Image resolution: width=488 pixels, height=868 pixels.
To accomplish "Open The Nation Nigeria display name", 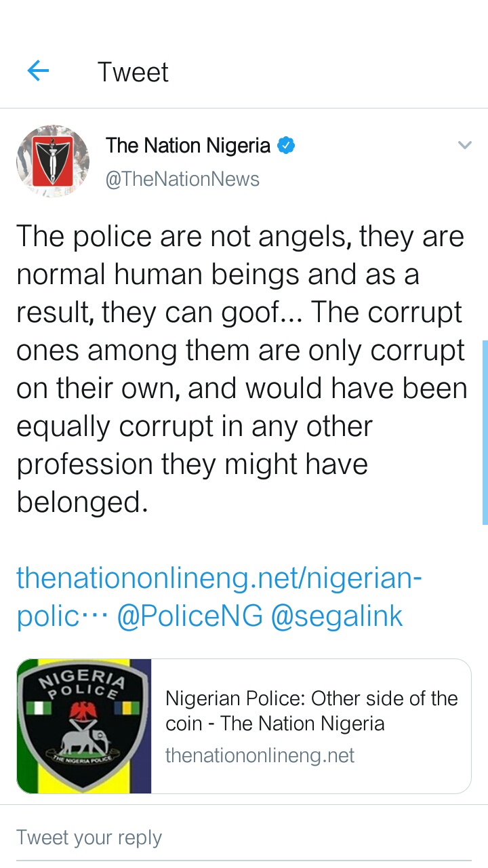I will click(x=188, y=145).
